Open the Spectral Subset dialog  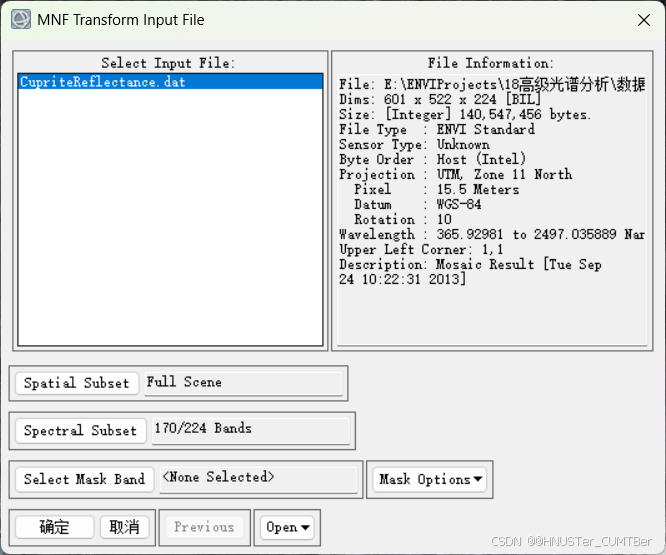click(x=81, y=430)
